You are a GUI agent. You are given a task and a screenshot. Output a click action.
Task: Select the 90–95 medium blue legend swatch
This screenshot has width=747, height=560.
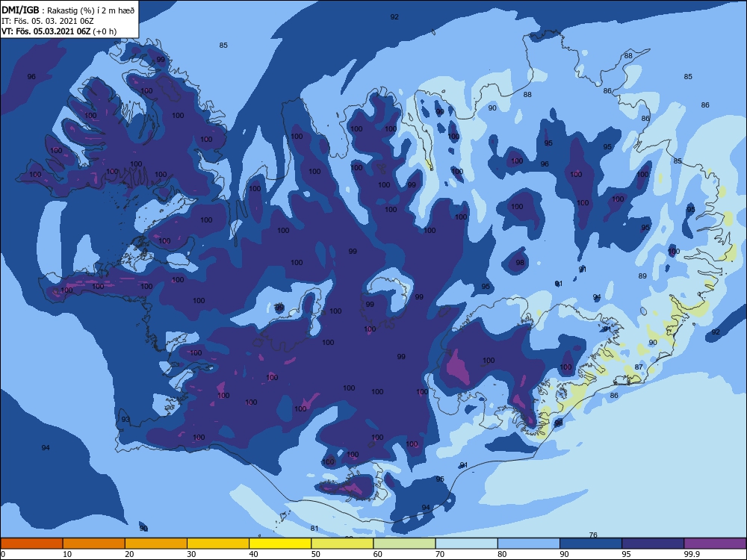point(591,544)
